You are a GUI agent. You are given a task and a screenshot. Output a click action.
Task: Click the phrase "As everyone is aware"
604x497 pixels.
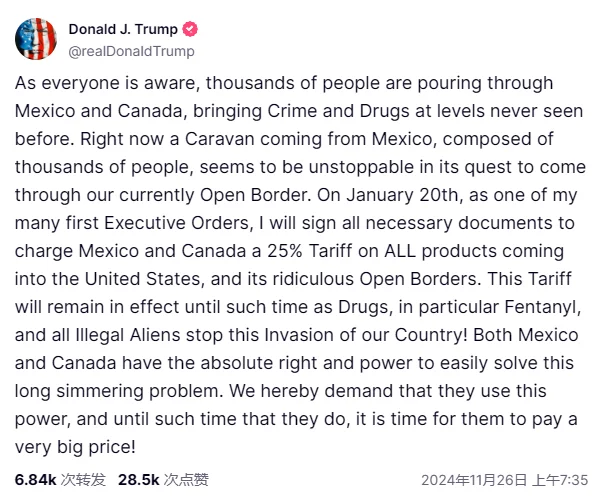click(x=107, y=83)
